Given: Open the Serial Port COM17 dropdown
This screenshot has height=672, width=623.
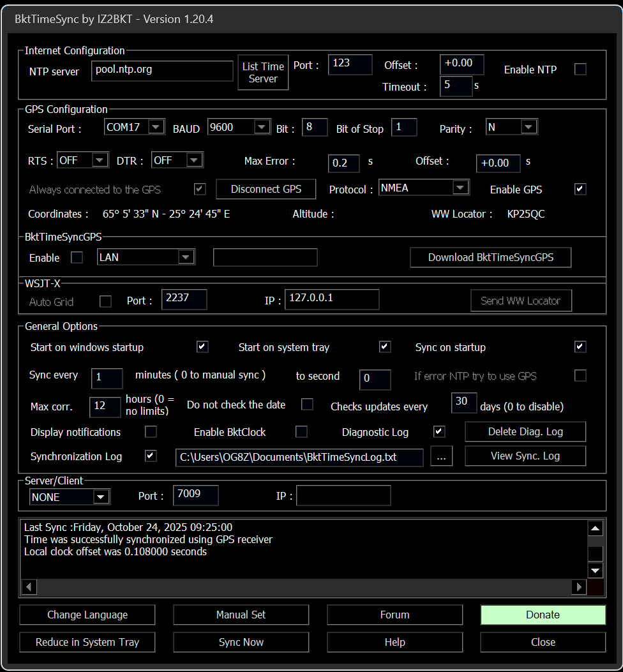Looking at the screenshot, I should (x=156, y=127).
